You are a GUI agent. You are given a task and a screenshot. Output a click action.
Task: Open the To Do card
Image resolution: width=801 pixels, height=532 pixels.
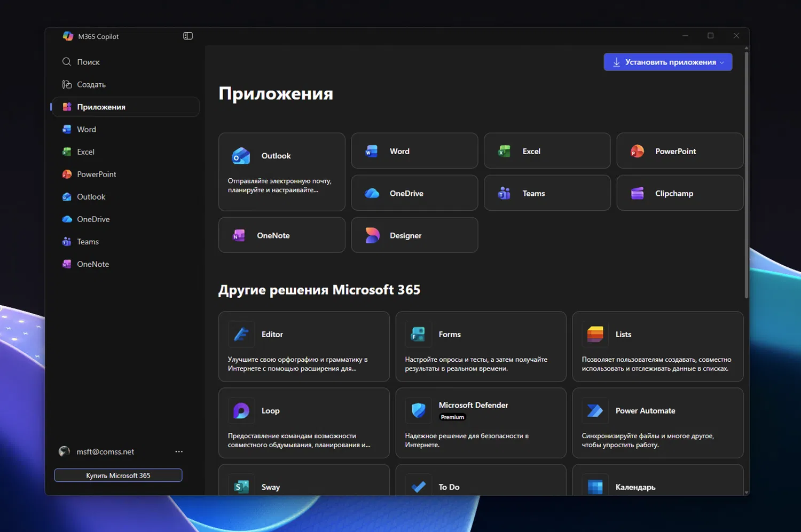[481, 480]
